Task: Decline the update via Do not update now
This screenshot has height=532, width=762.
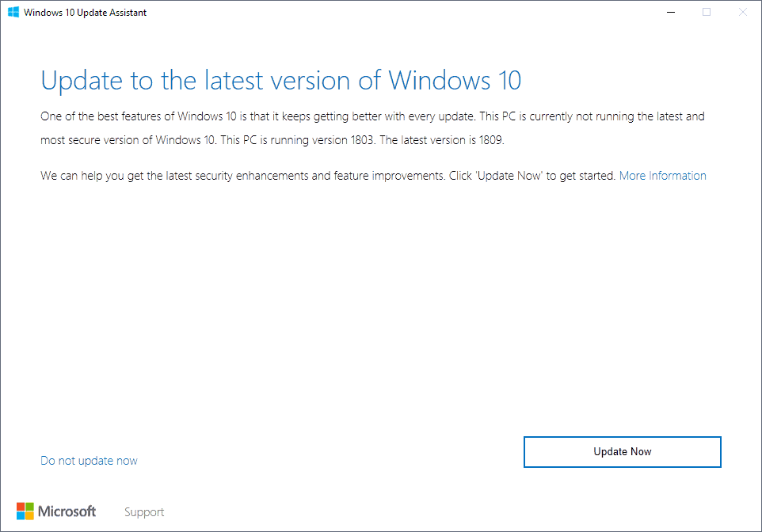Action: click(x=89, y=460)
